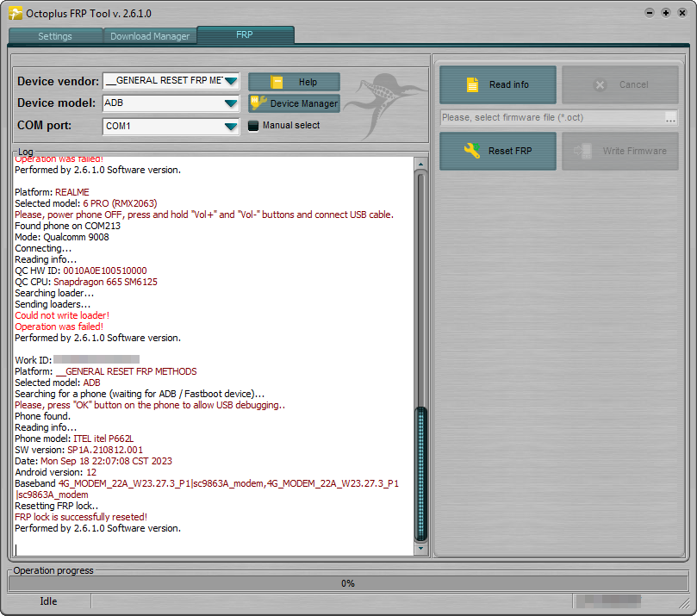Toggle the Manual select checkbox
Screen dimensions: 697x616
coord(253,126)
